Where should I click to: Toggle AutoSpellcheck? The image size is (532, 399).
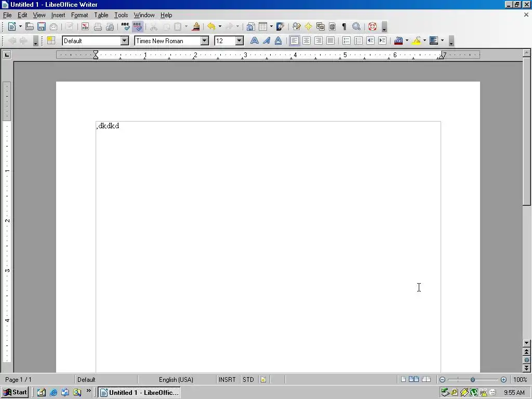click(137, 26)
